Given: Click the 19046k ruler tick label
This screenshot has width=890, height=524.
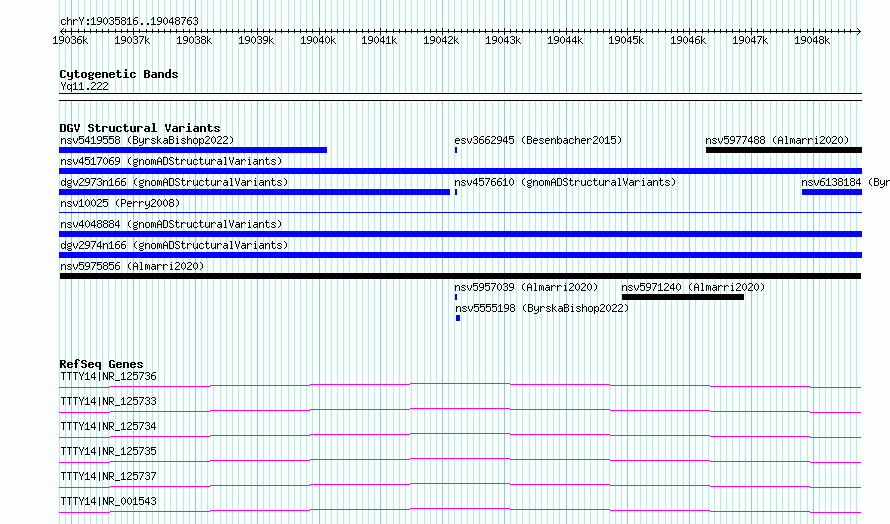Looking at the screenshot, I should (689, 40).
